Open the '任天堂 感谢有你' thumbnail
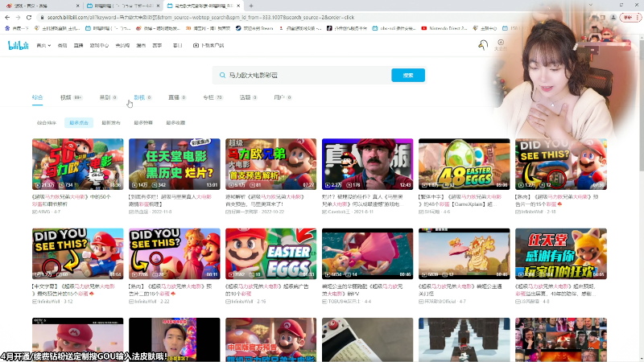Image resolution: width=644 pixels, height=362 pixels. click(561, 253)
